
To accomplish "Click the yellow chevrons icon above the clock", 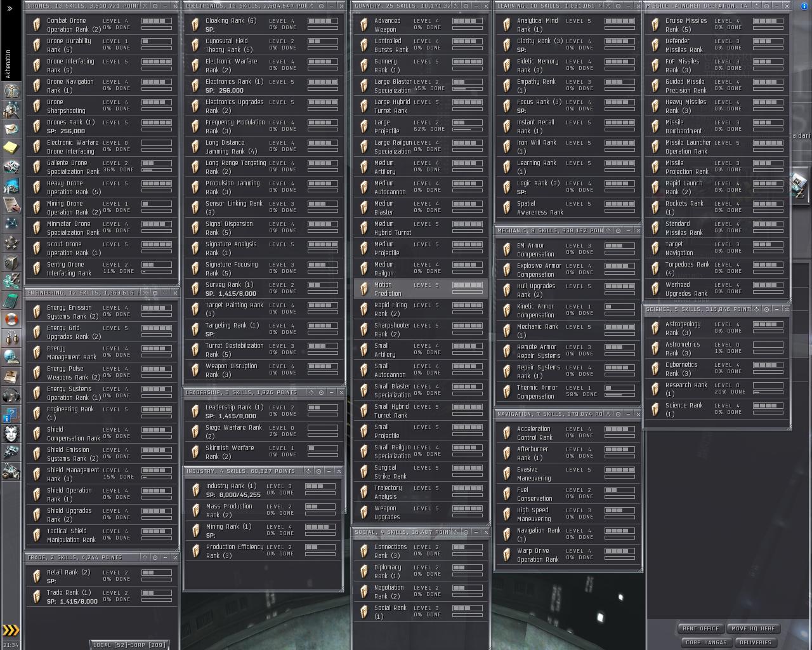I will (11, 630).
